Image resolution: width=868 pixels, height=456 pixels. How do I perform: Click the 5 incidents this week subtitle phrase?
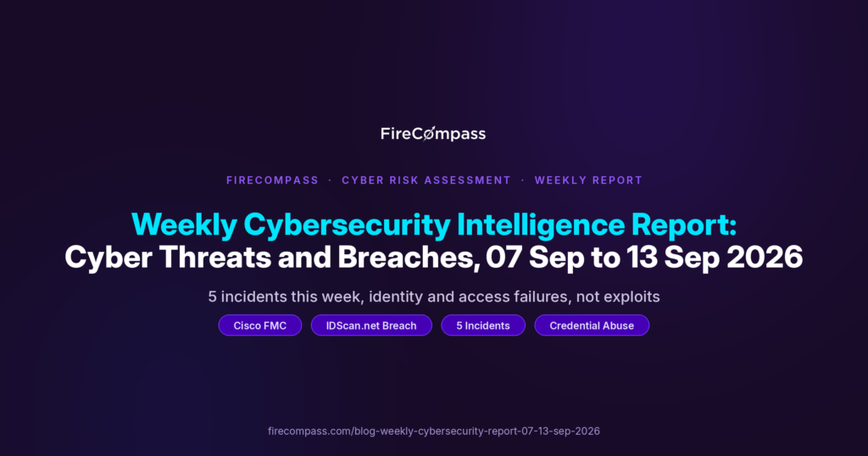point(283,297)
